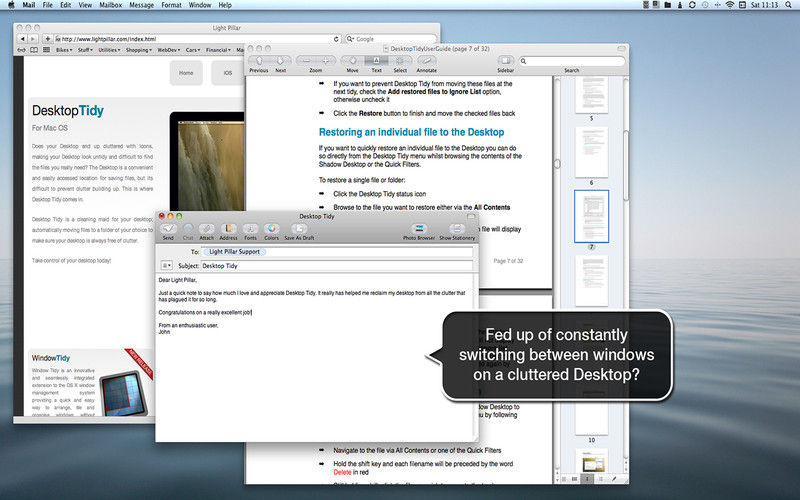Image resolution: width=800 pixels, height=500 pixels.
Task: Click the iOS button on Light Pillar page
Action: [x=228, y=73]
